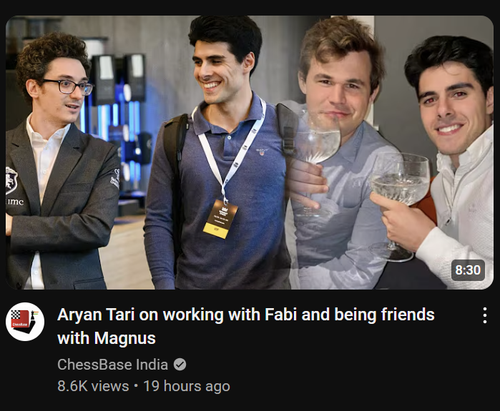Click the crest patch on the suit sleeve
Image resolution: width=500 pixels, height=411 pixels.
coord(115,179)
